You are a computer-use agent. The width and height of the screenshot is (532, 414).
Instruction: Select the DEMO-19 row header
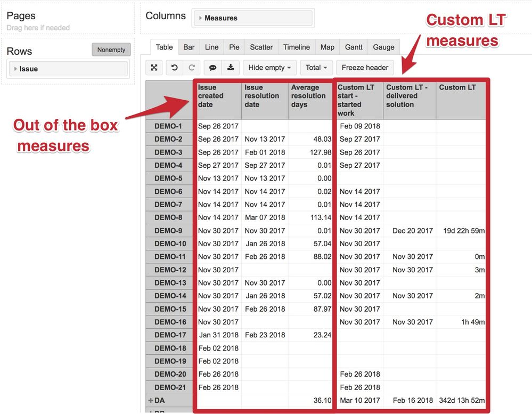pyautogui.click(x=169, y=361)
